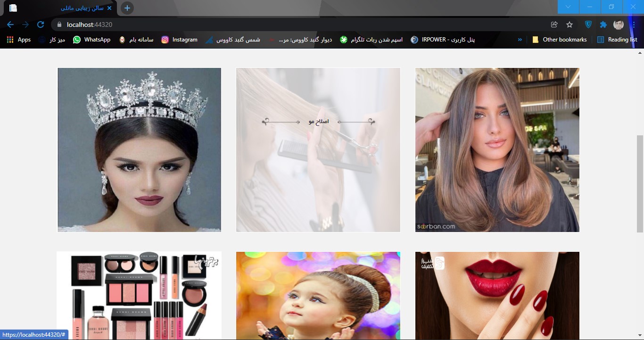Image resolution: width=644 pixels, height=340 pixels.
Task: Click the long-haired woman salon photo
Action: pos(497,150)
